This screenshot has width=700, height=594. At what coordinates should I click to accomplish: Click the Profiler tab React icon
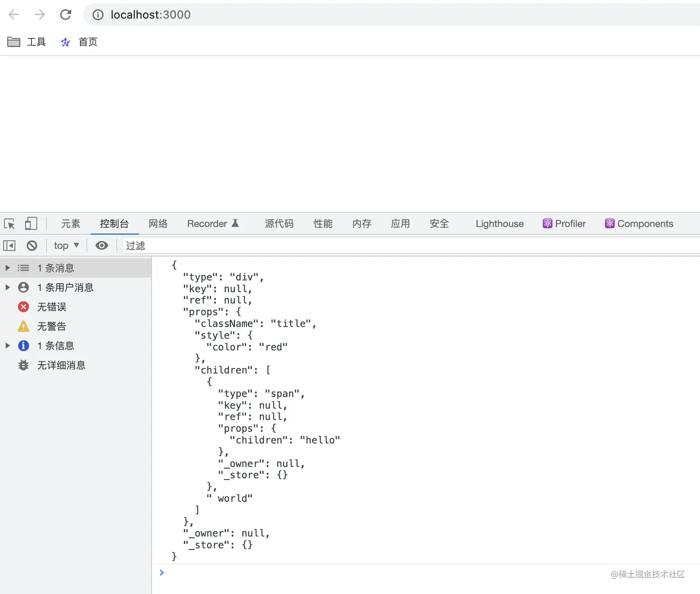click(548, 224)
